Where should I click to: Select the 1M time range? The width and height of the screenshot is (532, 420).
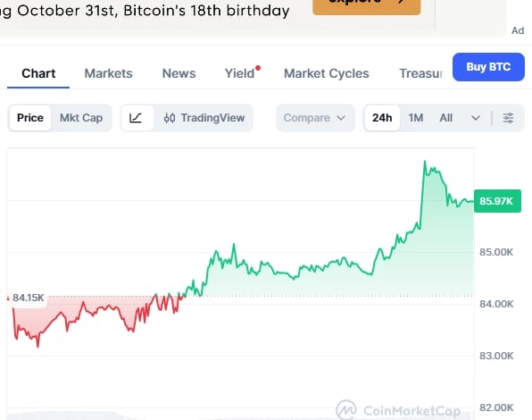416,118
